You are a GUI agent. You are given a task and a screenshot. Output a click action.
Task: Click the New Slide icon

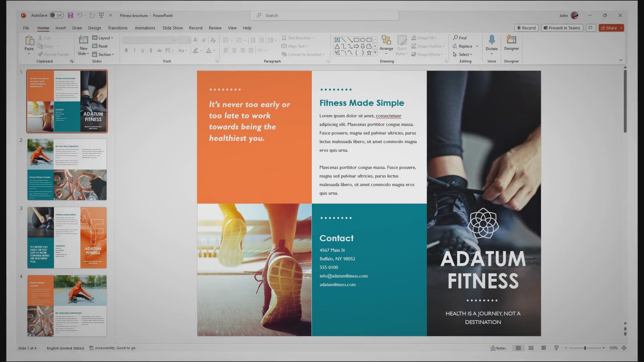click(x=83, y=40)
